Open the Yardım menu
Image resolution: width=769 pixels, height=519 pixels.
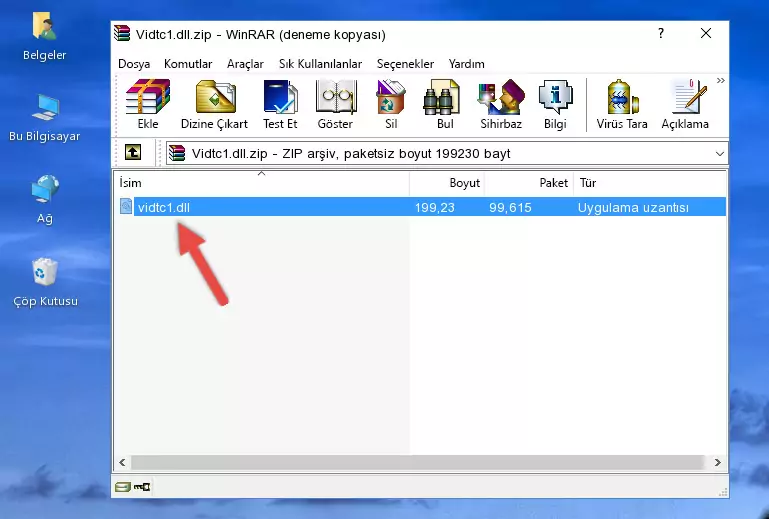466,64
